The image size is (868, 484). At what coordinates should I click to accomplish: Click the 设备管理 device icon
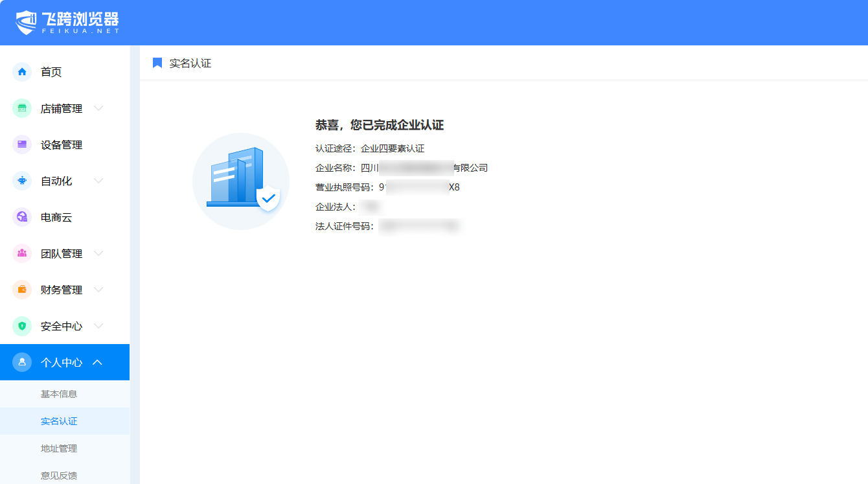[22, 144]
